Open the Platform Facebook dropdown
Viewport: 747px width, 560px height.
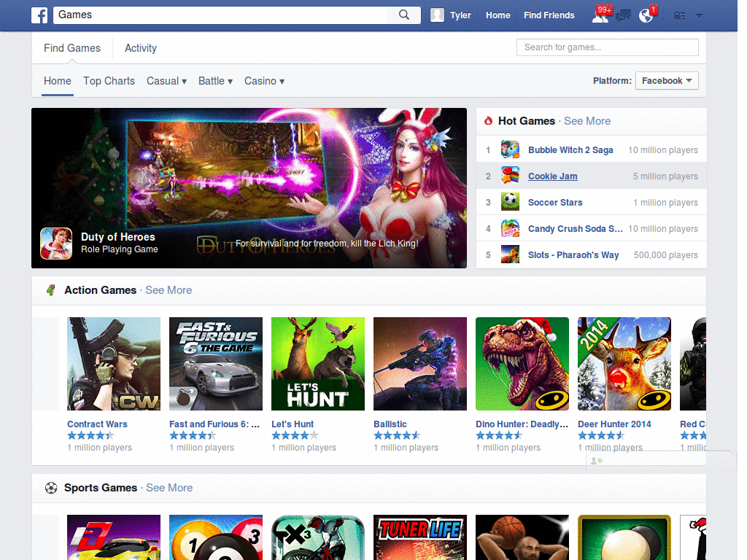tap(667, 80)
